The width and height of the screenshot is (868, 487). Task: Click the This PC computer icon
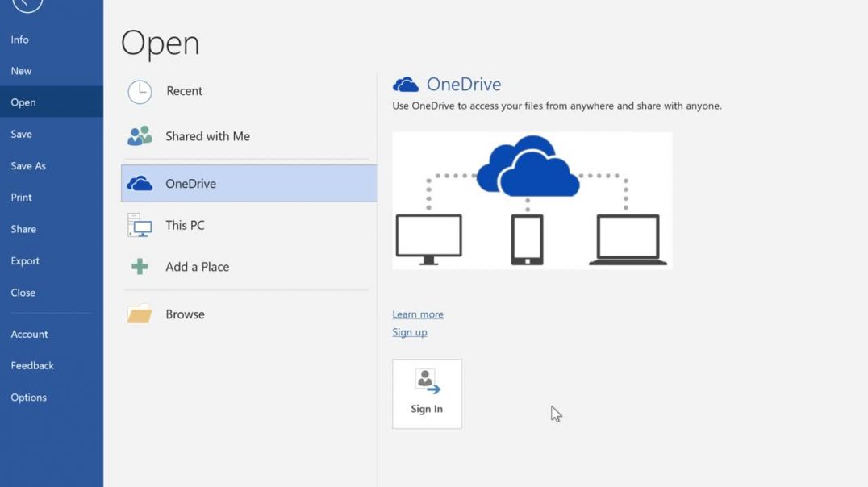coord(140,225)
